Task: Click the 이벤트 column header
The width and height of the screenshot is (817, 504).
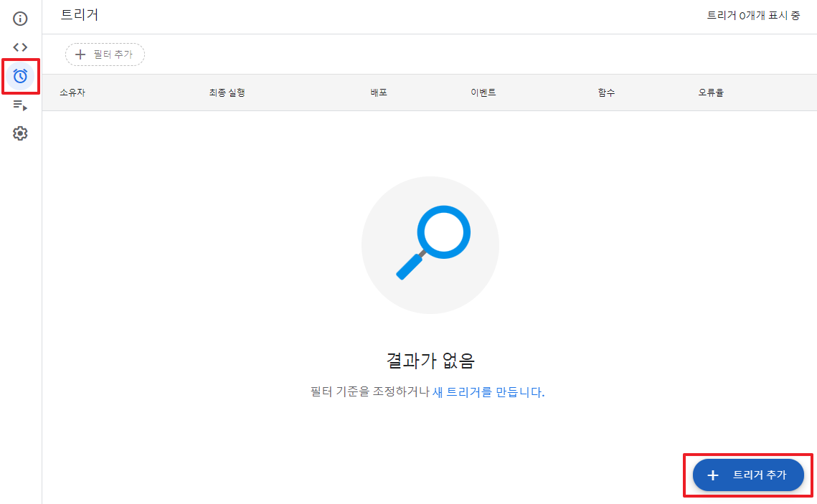Action: [484, 92]
